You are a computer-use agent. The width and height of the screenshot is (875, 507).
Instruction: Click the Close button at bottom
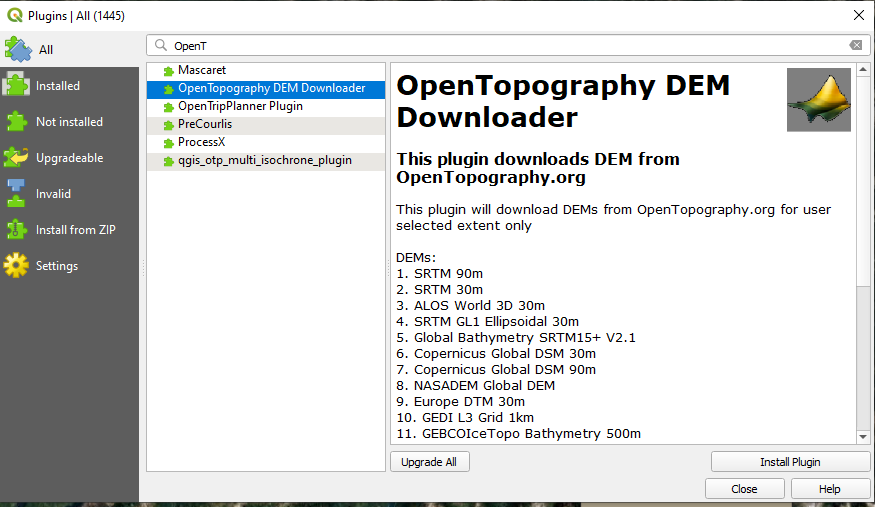(744, 489)
